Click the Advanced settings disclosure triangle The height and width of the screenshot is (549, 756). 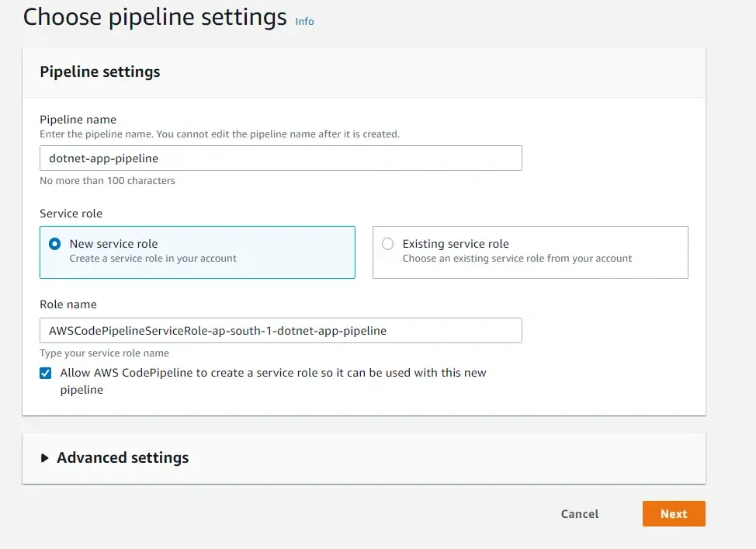(x=44, y=457)
